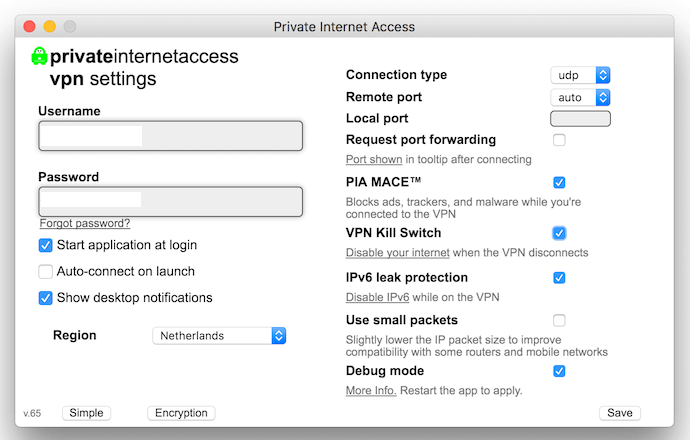Click the yellow minimize window button
The width and height of the screenshot is (690, 440).
50,26
